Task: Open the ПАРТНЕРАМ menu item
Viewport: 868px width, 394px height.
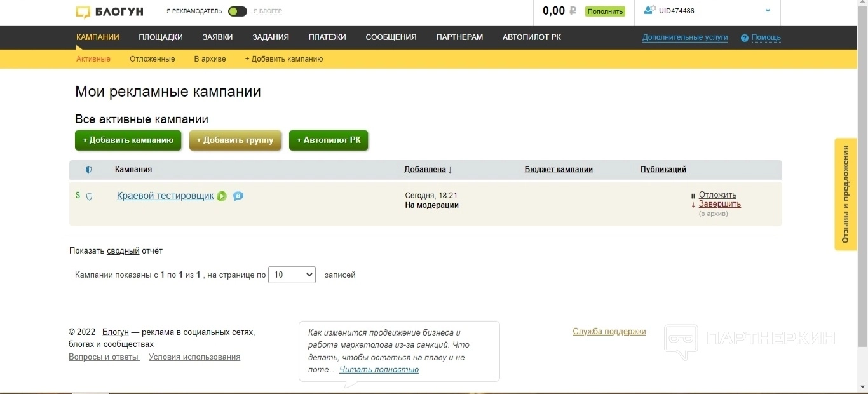Action: pyautogui.click(x=459, y=37)
